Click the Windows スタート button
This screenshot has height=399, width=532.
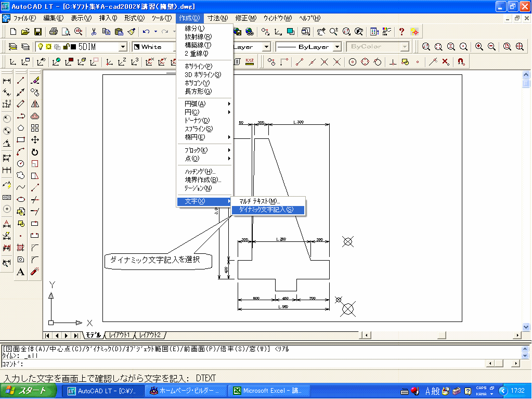(x=29, y=391)
